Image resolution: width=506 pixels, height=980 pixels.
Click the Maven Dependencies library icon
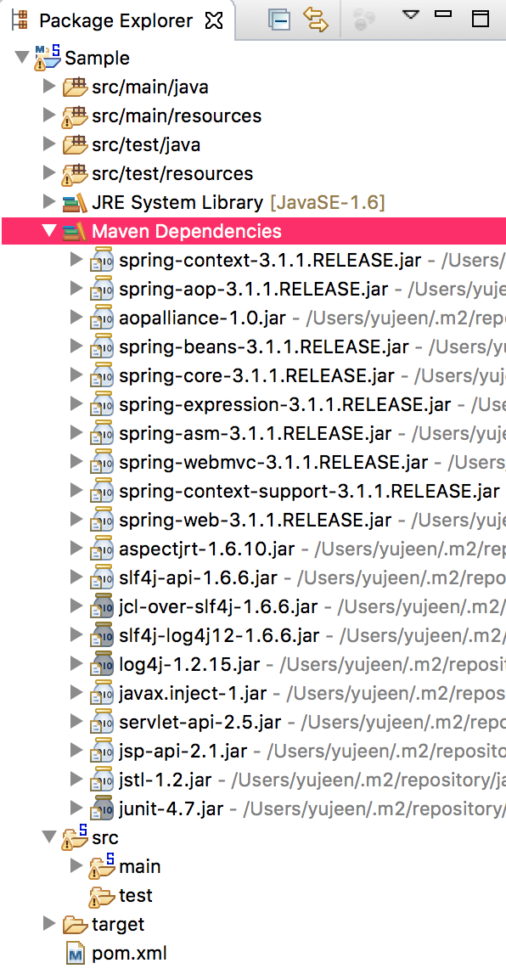pos(75,231)
